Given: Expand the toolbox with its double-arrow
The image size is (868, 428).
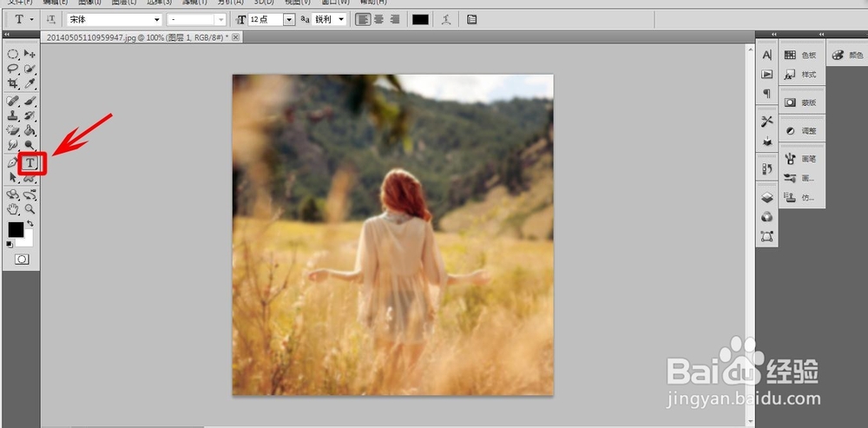Looking at the screenshot, I should pyautogui.click(x=7, y=35).
